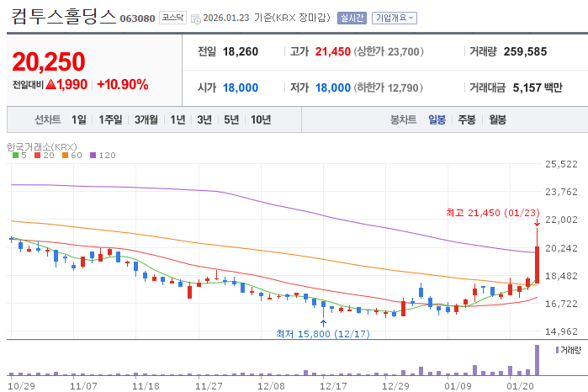Click the calendar icon beside the date
Screen dimensions: 588x392
[x=196, y=19]
